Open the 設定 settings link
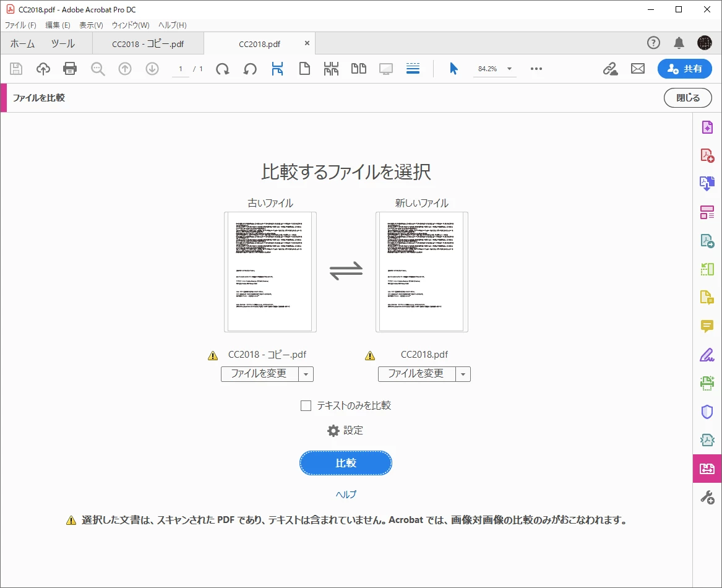 point(345,430)
